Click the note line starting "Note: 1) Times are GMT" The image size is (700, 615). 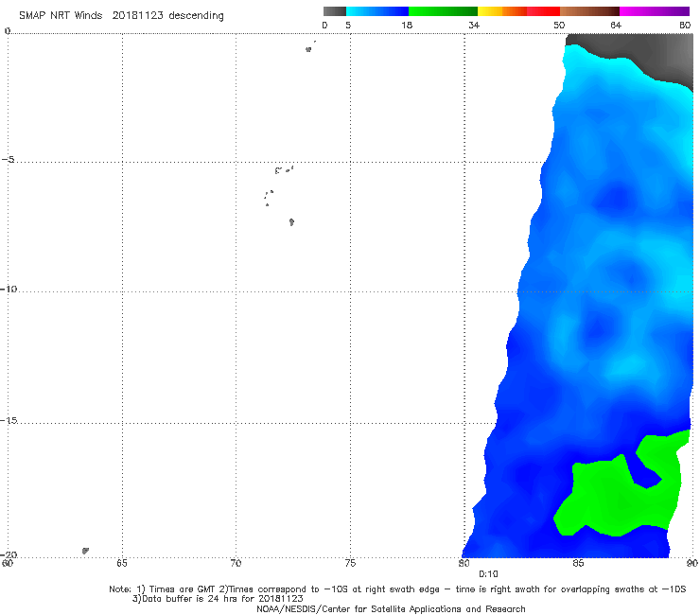(x=397, y=589)
